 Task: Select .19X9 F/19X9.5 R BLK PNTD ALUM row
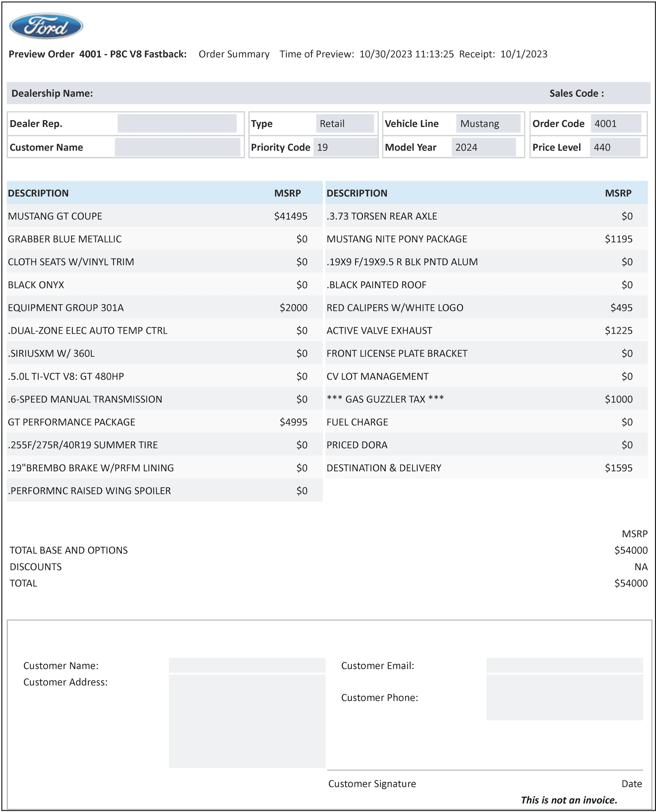coord(486,261)
